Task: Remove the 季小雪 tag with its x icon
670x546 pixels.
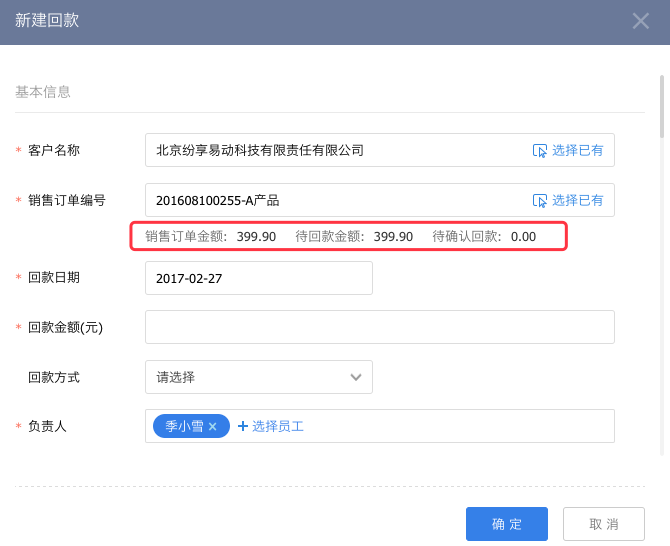Action: (213, 426)
